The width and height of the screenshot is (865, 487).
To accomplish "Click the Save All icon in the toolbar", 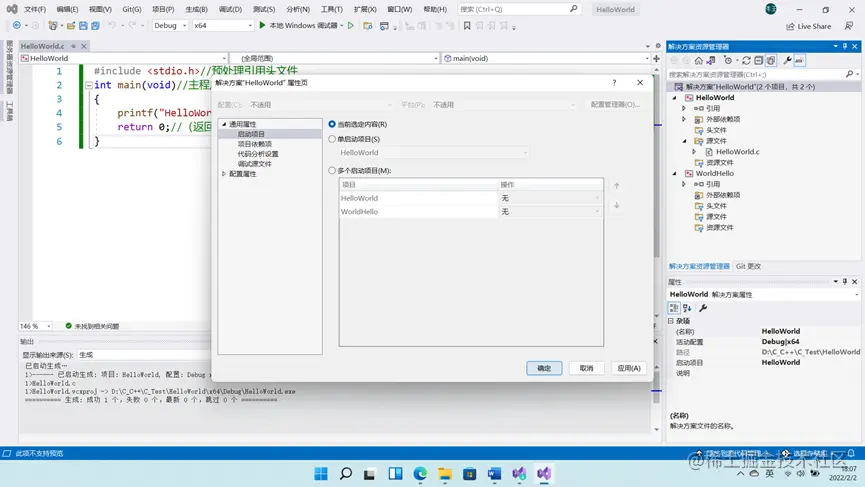I will coord(95,25).
